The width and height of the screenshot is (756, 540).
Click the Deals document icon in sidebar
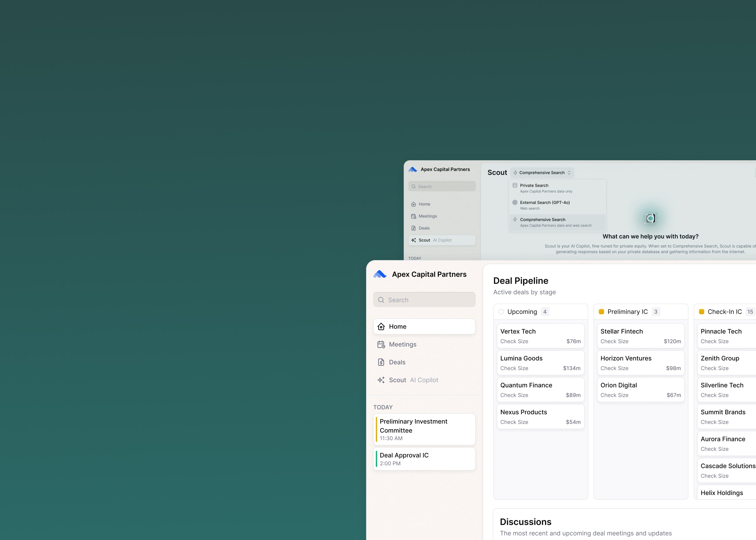pyautogui.click(x=381, y=362)
